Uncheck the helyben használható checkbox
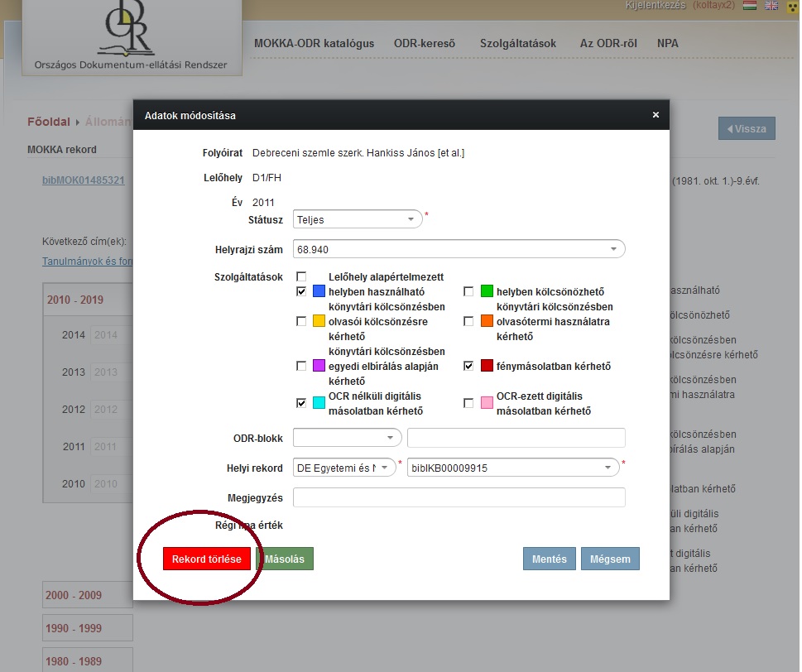Image resolution: width=802 pixels, height=672 pixels. tap(302, 291)
